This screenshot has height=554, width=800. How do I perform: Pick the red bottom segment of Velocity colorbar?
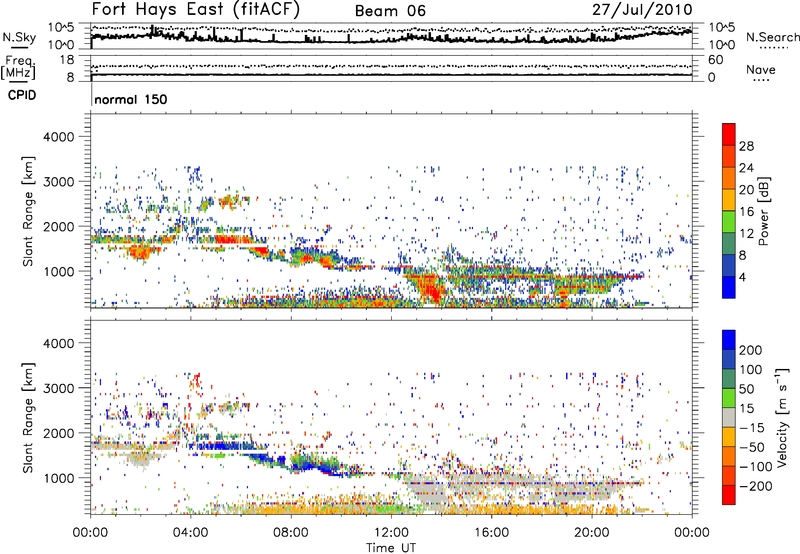tap(729, 495)
